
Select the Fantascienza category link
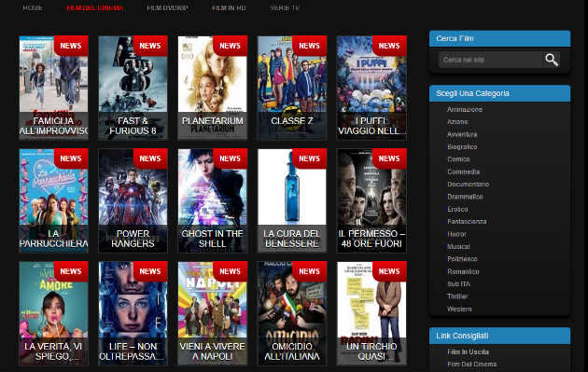[467, 221]
